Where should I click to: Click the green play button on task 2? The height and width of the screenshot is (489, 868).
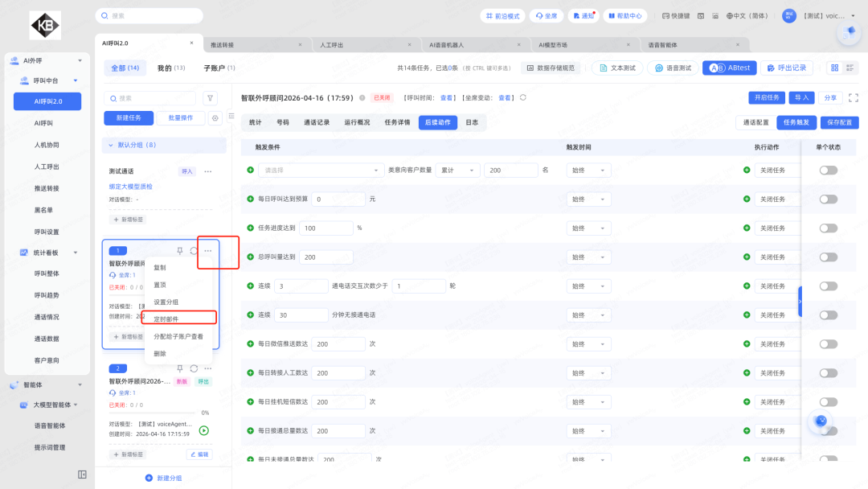(203, 430)
